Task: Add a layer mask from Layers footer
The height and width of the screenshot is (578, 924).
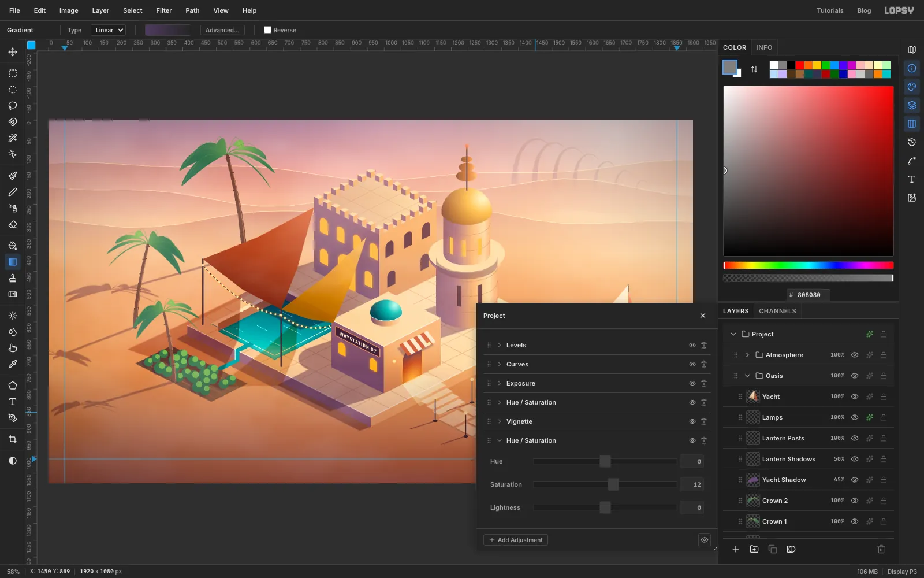Action: pyautogui.click(x=791, y=549)
